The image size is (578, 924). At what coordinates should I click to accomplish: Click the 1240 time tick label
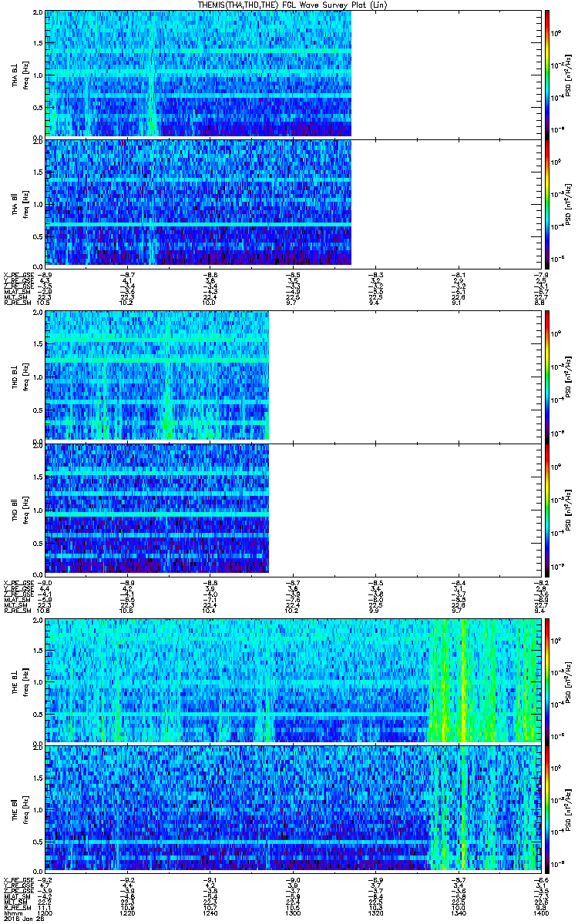click(210, 912)
